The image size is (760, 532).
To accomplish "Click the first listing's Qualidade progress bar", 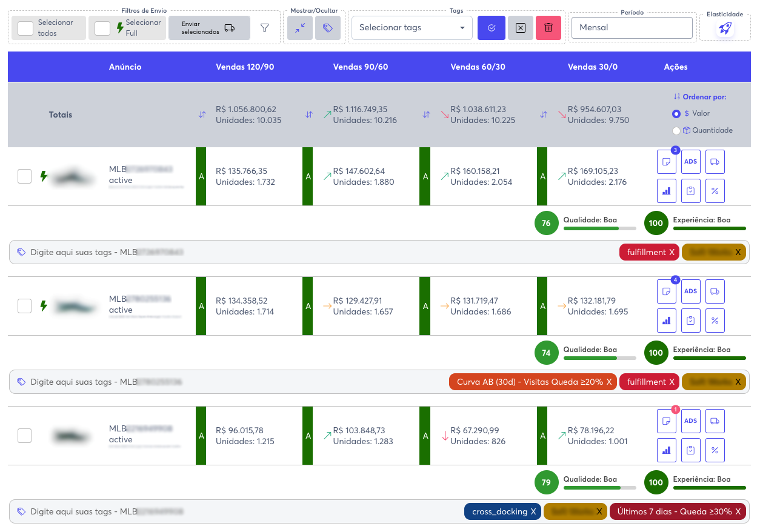I will tap(599, 228).
